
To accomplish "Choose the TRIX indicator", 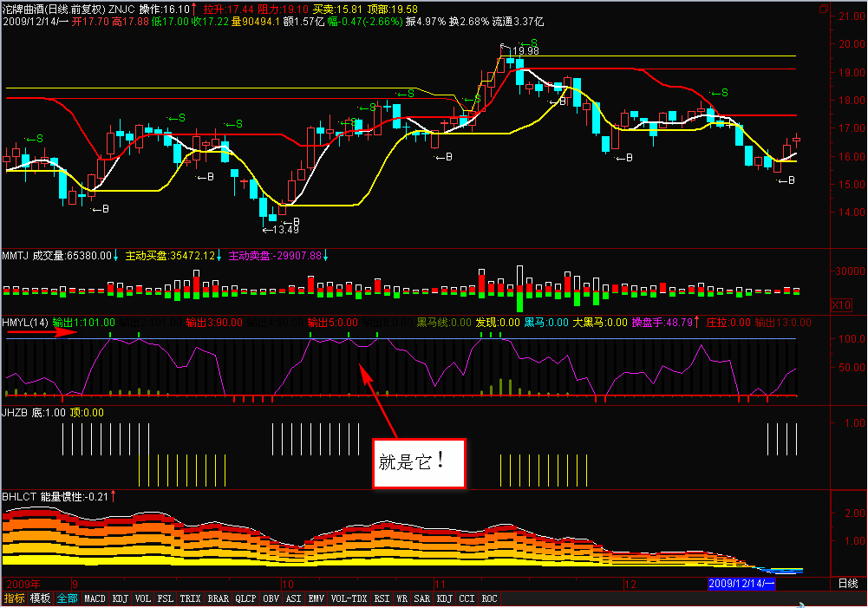I will click(x=190, y=598).
